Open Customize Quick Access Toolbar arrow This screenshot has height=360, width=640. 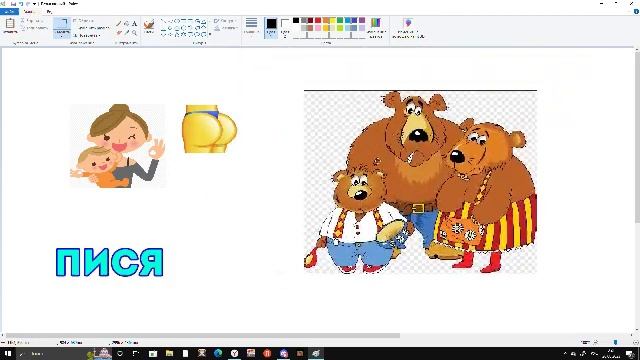[x=34, y=3]
